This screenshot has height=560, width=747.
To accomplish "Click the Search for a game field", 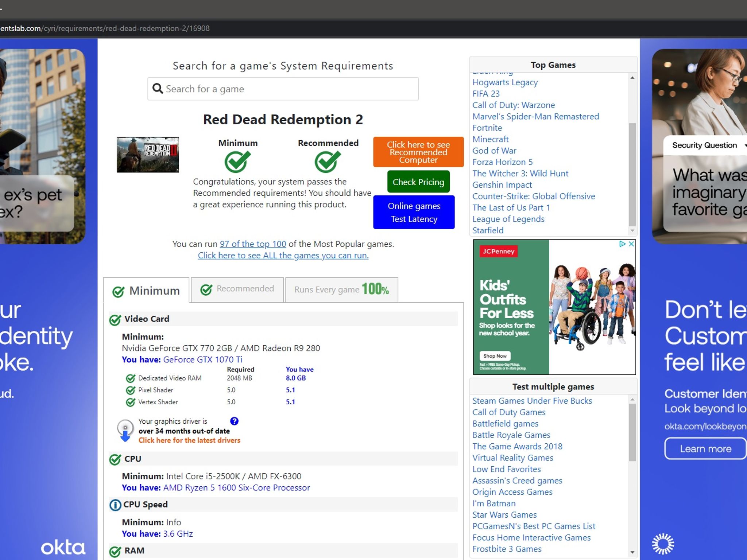I will [x=283, y=89].
